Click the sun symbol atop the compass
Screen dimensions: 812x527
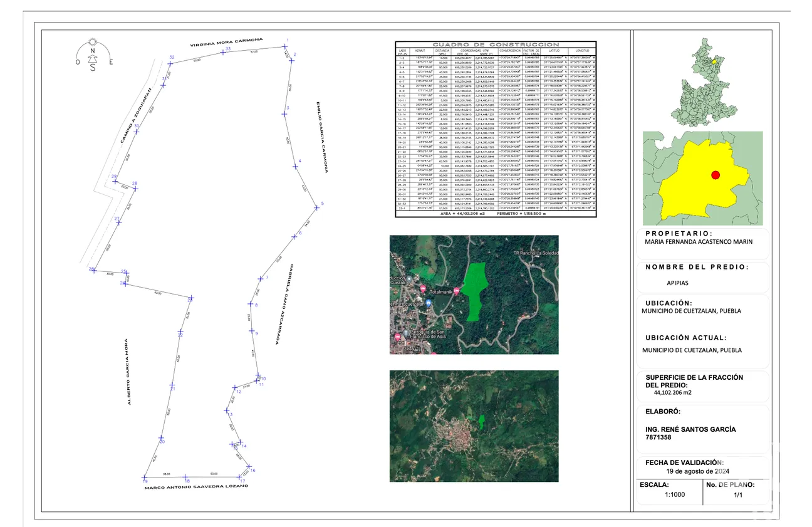(93, 41)
